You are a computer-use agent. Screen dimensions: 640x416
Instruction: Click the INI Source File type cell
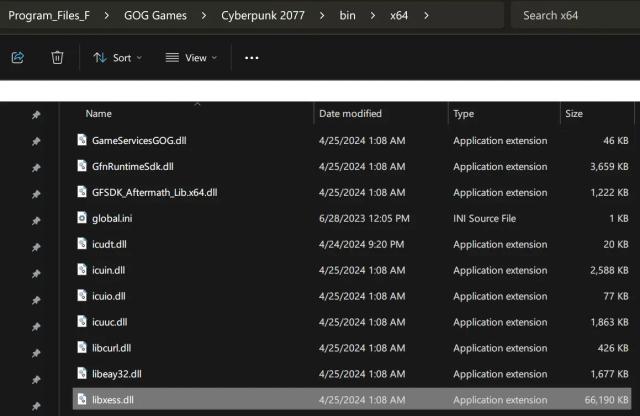pos(484,218)
